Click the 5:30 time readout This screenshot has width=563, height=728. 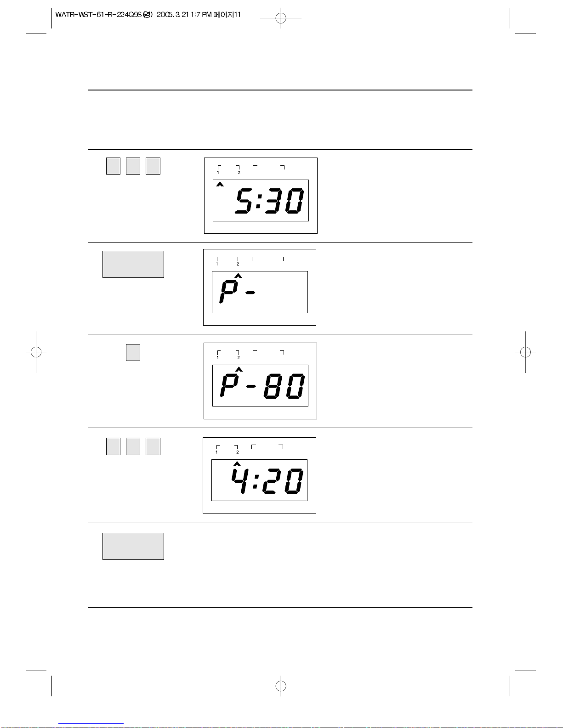[x=269, y=201]
